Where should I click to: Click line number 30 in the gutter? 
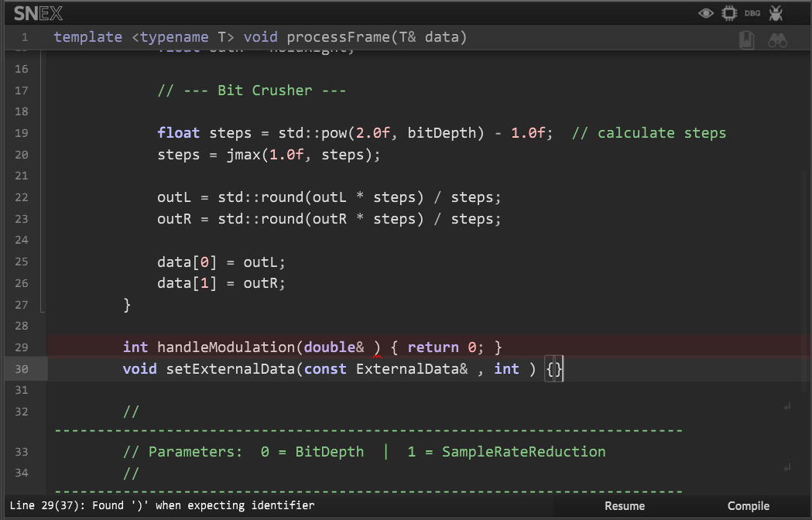[x=21, y=369]
